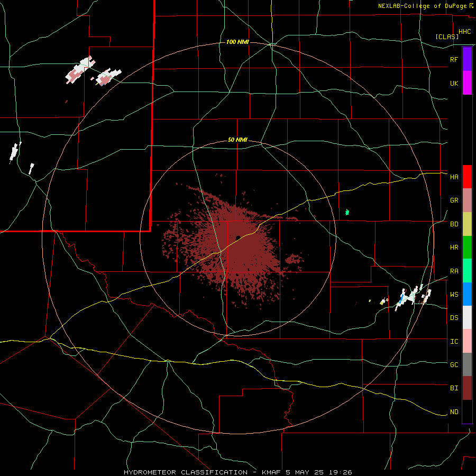This screenshot has height=476, width=476.
Task: Click the RF purple legend swatch
Action: pos(467,59)
